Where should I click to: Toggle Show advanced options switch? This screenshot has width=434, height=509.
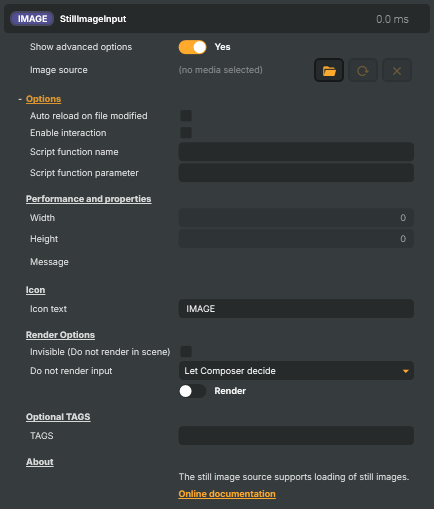pos(192,47)
